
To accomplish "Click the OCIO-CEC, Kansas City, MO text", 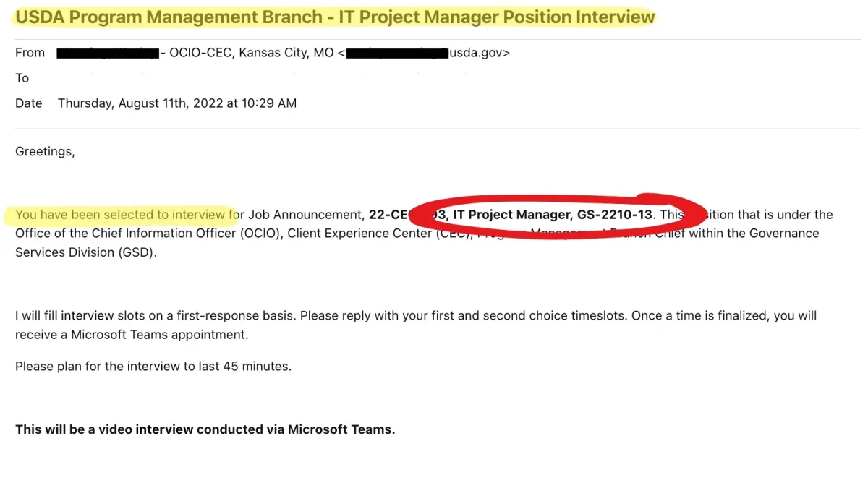I will tap(251, 53).
